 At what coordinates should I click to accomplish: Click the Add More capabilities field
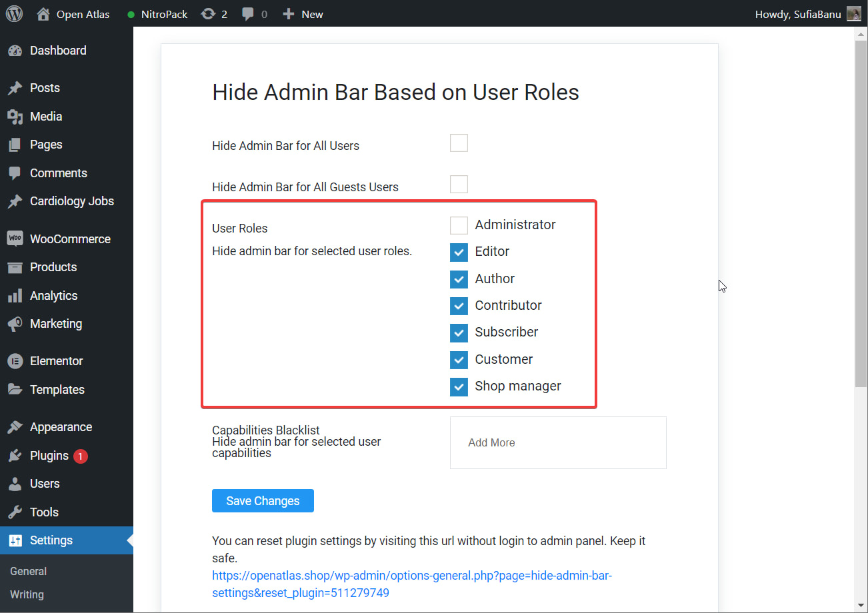pyautogui.click(x=558, y=442)
